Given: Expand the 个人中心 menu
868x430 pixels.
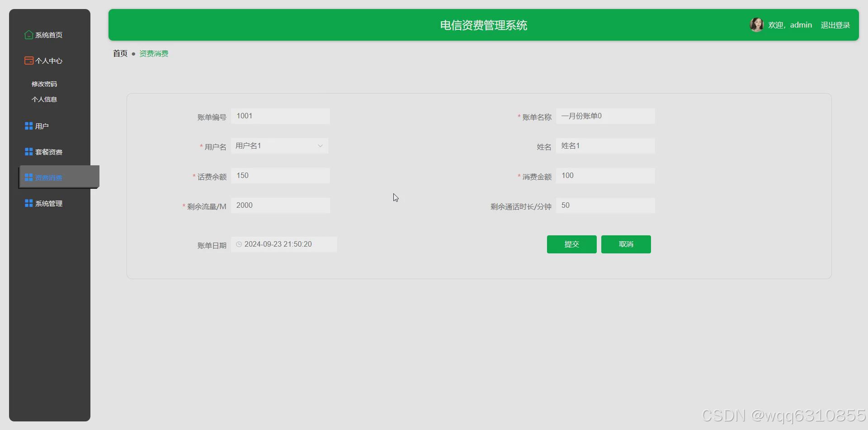Looking at the screenshot, I should tap(50, 61).
